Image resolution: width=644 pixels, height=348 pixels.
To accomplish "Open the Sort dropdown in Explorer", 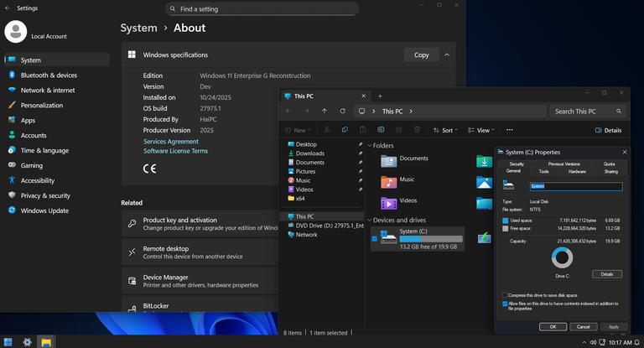I will pos(445,130).
